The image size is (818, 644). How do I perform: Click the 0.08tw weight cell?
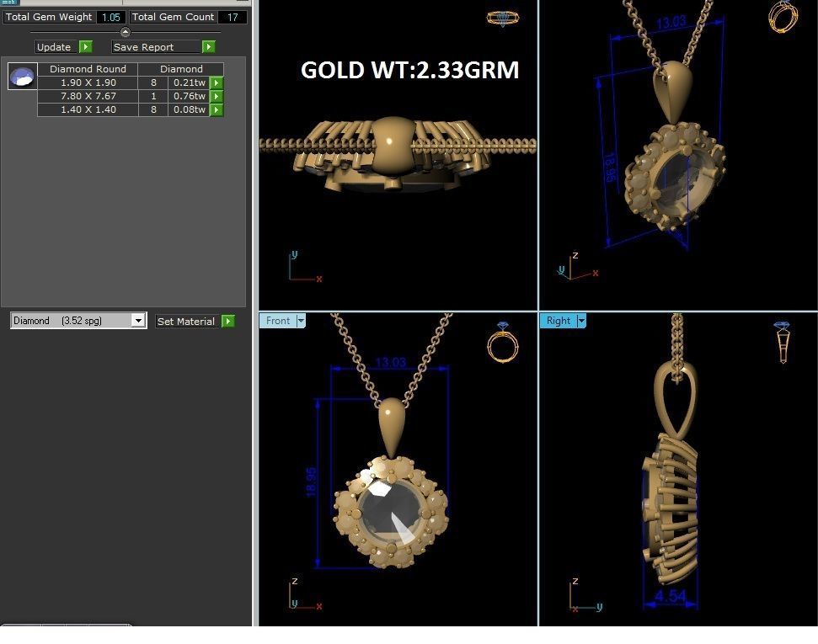(x=189, y=109)
